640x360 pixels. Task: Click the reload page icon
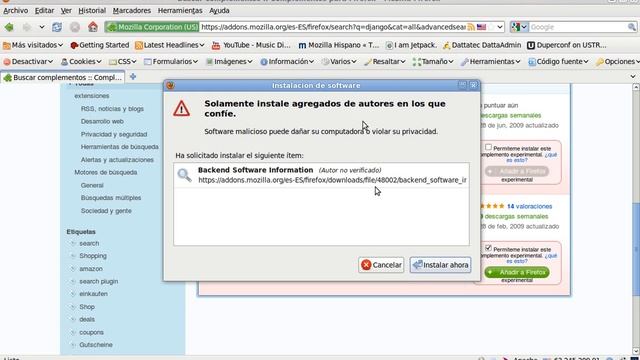coord(57,27)
